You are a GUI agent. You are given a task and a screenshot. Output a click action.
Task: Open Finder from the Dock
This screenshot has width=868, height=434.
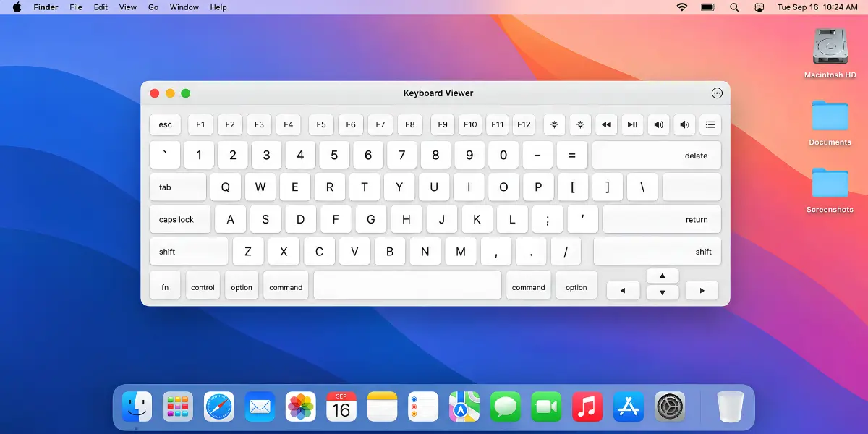click(x=137, y=407)
